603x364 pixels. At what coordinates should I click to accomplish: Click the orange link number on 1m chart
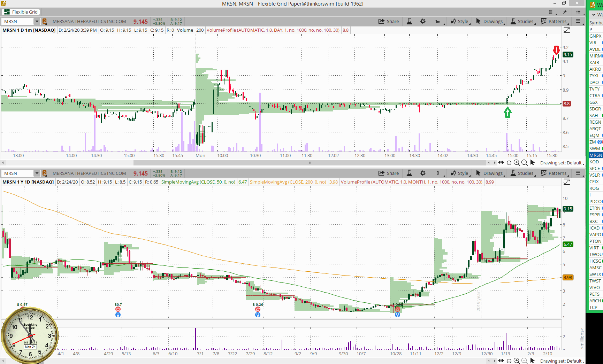coord(45,21)
